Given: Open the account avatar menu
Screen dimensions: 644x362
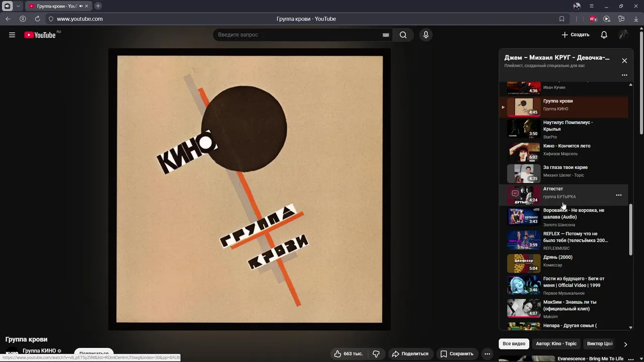Looking at the screenshot, I should (623, 35).
